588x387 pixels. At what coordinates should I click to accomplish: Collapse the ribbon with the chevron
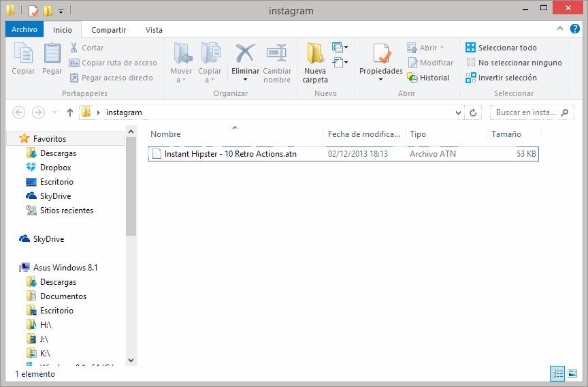pyautogui.click(x=560, y=29)
